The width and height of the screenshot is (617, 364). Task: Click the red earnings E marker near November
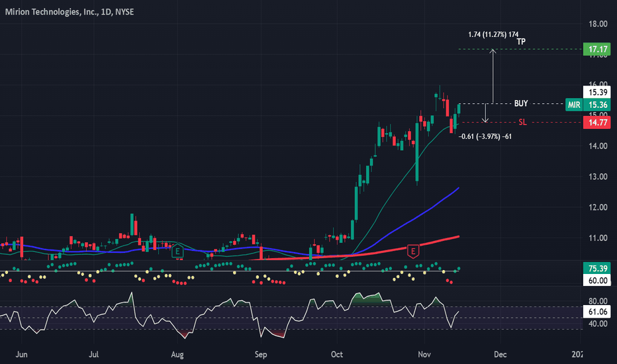(x=413, y=251)
